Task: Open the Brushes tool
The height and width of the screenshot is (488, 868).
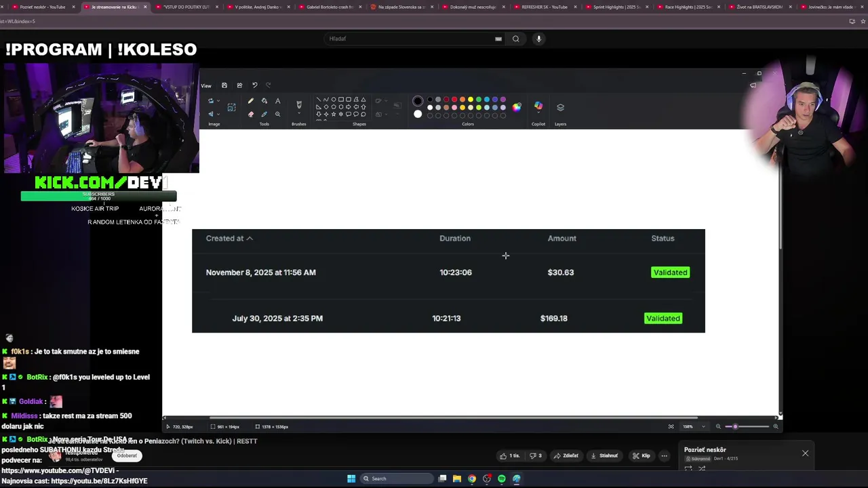Action: (299, 104)
